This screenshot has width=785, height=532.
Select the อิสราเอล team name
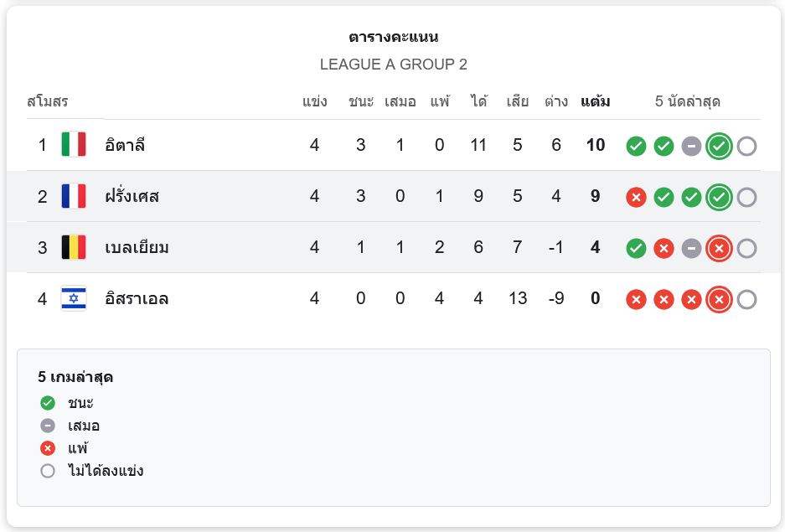pos(137,298)
